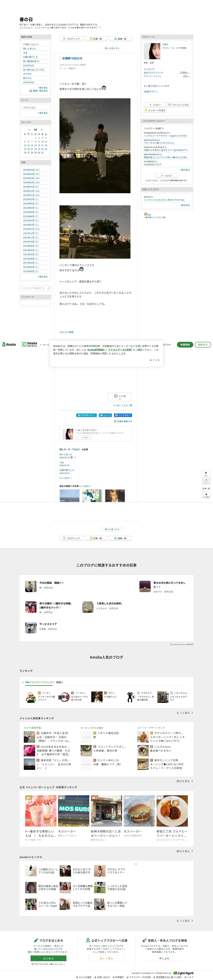This screenshot has width=213, height=980.
Task: Click ログイン button in header
Action: (203, 345)
